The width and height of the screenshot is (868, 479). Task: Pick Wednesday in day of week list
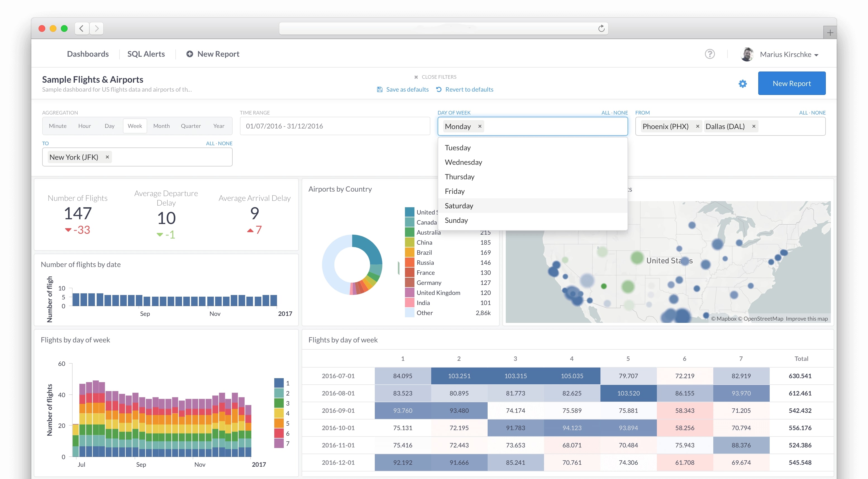(x=463, y=162)
